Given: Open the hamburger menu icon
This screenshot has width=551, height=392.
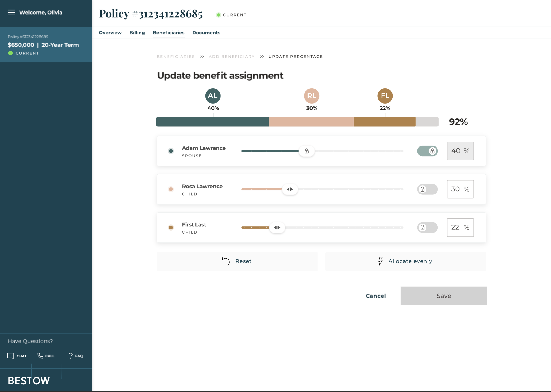Looking at the screenshot, I should pyautogui.click(x=11, y=13).
